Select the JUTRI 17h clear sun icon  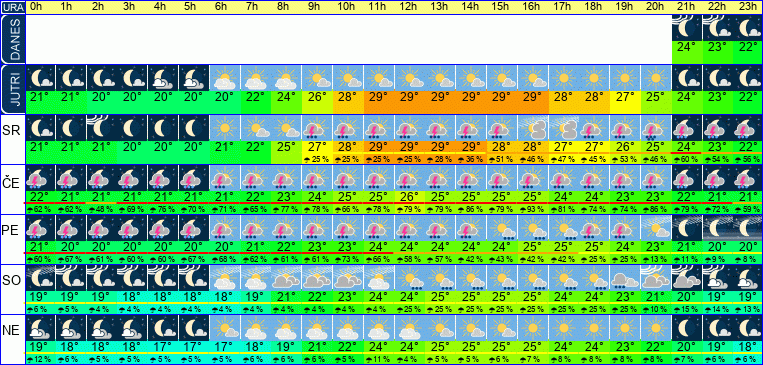click(x=563, y=78)
